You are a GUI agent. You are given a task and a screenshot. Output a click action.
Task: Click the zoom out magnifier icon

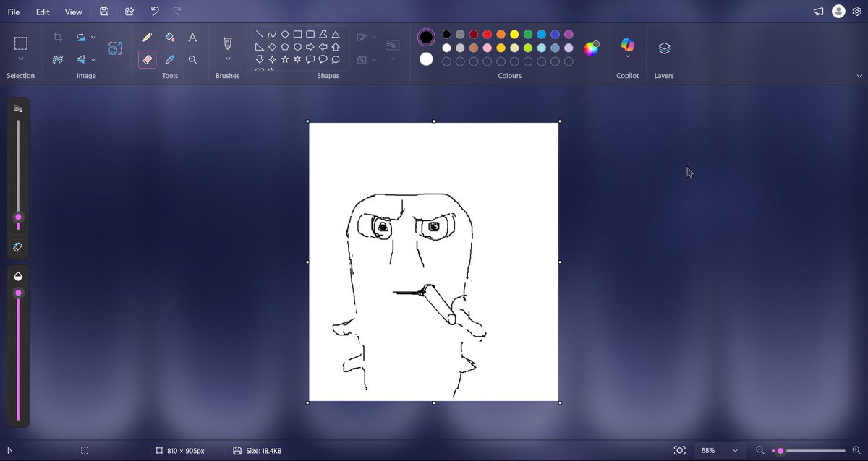(760, 450)
